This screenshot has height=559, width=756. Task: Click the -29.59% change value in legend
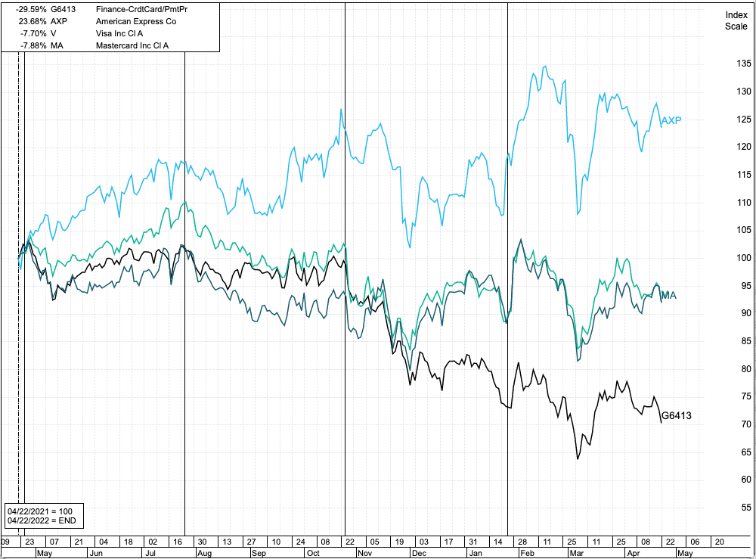coord(31,9)
